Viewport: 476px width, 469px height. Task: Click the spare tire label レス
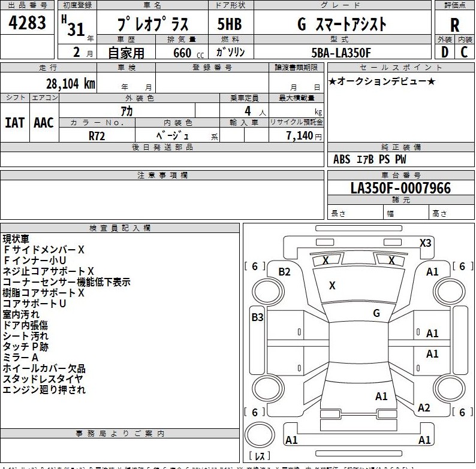260,456
